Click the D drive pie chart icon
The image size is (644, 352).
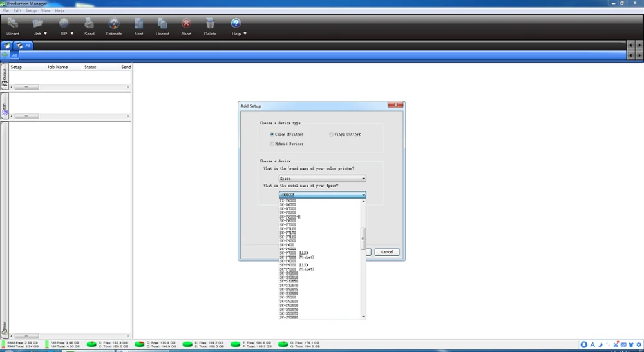140,344
